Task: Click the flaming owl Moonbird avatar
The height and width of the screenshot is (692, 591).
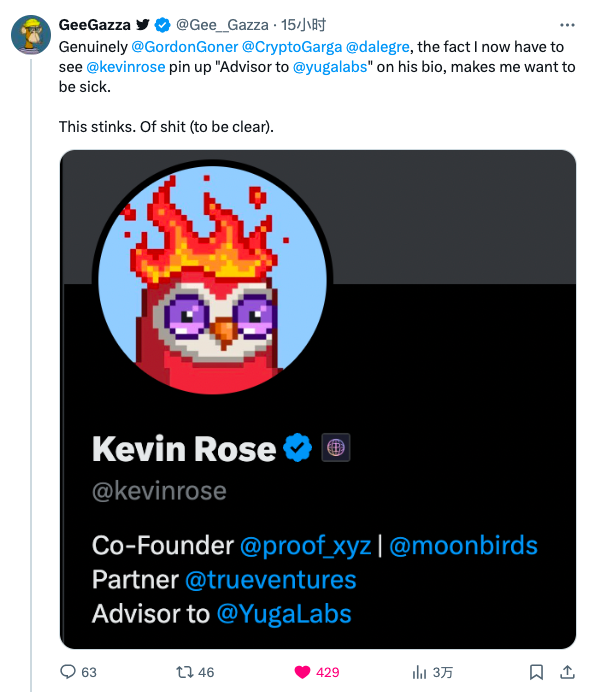Action: tap(212, 278)
